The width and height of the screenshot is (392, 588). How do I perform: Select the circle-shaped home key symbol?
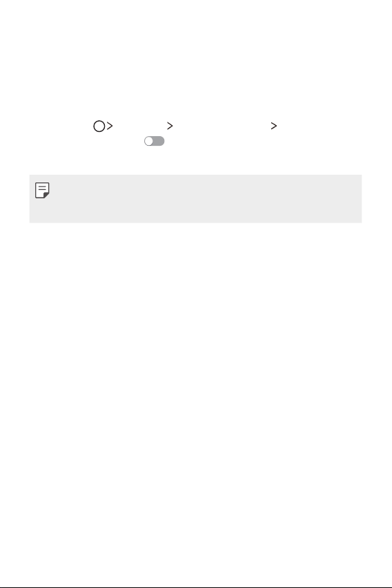(x=99, y=126)
